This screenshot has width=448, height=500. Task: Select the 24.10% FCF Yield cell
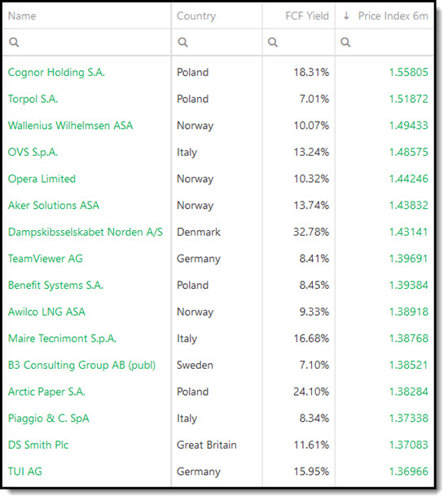[x=311, y=392]
